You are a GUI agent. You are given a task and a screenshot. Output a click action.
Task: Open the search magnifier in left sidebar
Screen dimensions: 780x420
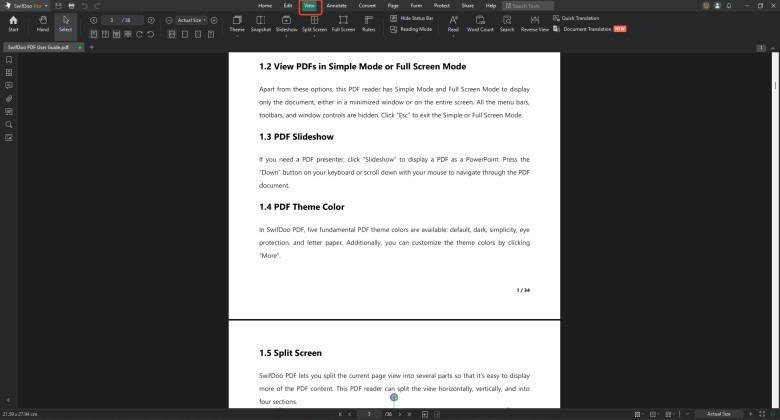[9, 124]
